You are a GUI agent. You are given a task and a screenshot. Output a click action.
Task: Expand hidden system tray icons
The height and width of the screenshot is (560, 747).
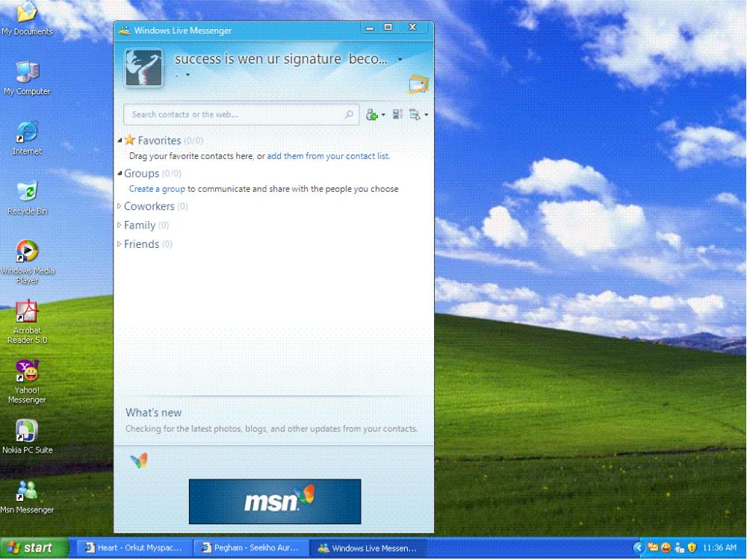coord(639,548)
